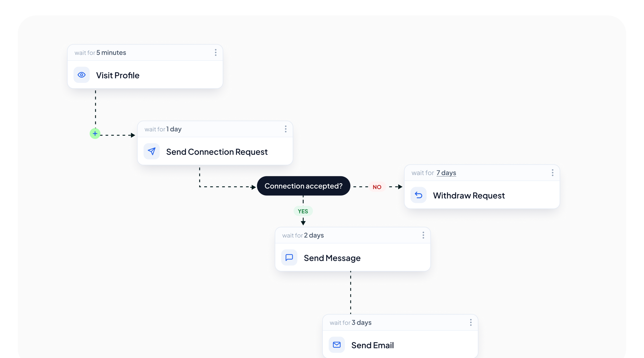
Task: Select the Connection accepted? condition node
Action: pyautogui.click(x=303, y=186)
